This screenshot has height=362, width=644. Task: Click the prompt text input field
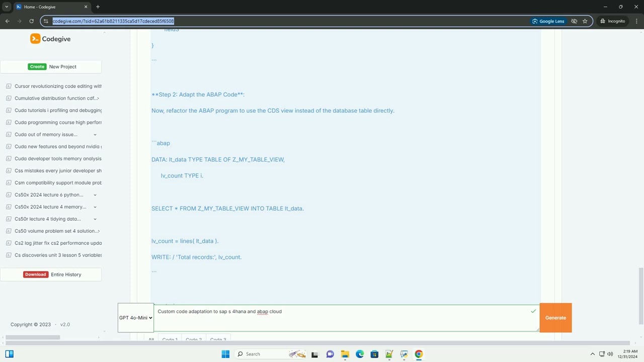[x=346, y=318]
